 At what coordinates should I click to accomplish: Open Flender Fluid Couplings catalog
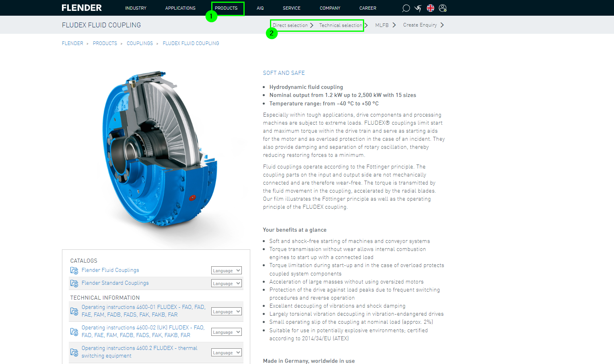pyautogui.click(x=110, y=270)
